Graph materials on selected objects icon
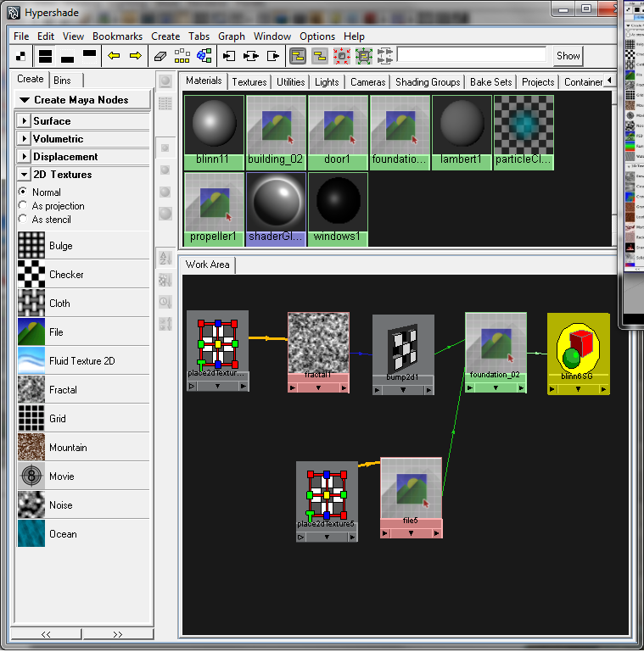Image resolution: width=644 pixels, height=652 pixels. click(204, 56)
